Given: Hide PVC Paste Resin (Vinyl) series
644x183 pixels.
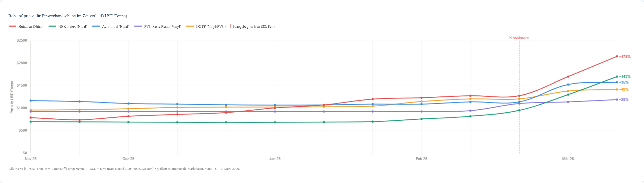Looking at the screenshot, I should 163,27.
